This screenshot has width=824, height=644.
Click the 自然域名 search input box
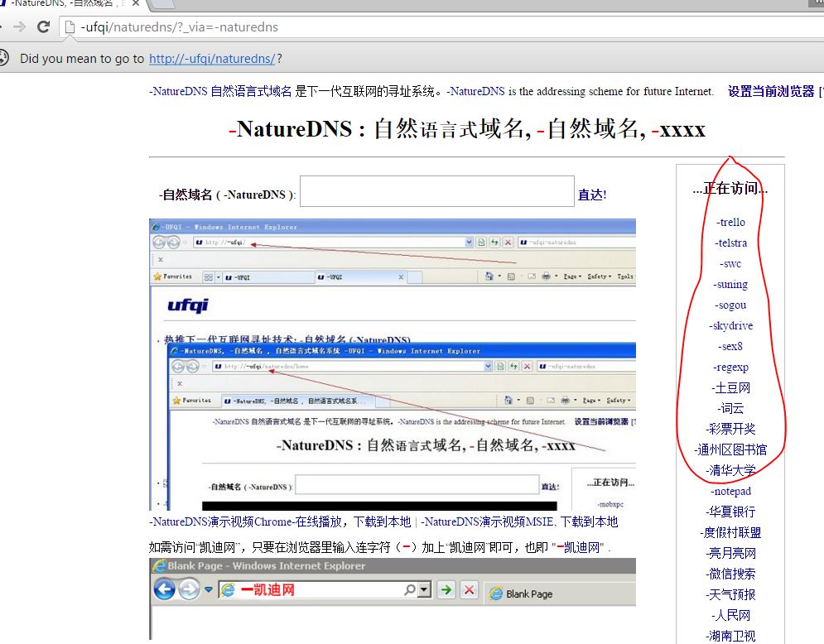(x=436, y=190)
